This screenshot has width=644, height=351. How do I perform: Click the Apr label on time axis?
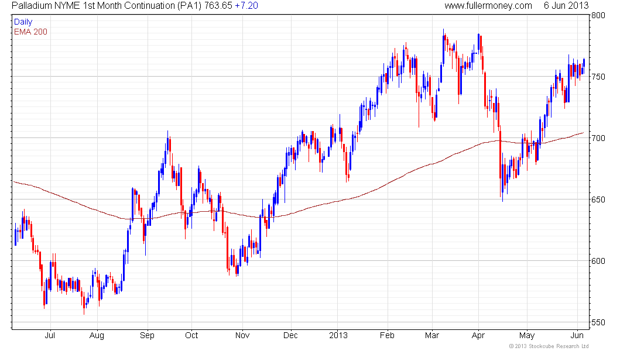[478, 336]
